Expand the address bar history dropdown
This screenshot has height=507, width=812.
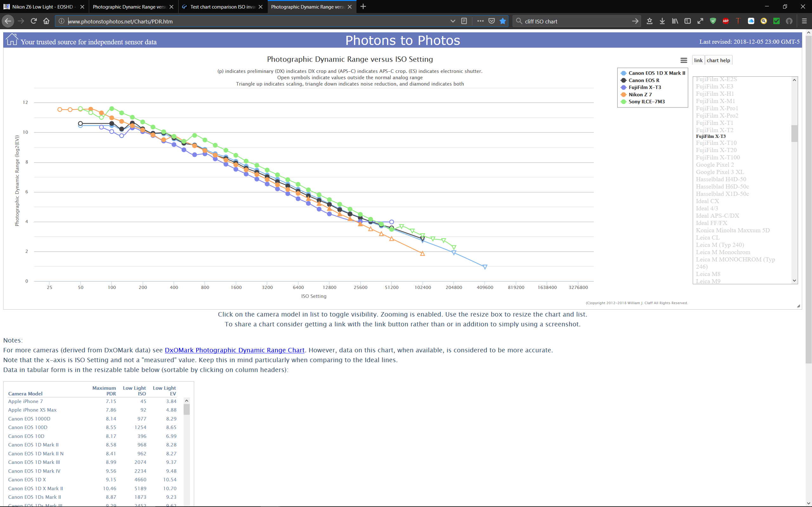click(x=453, y=21)
